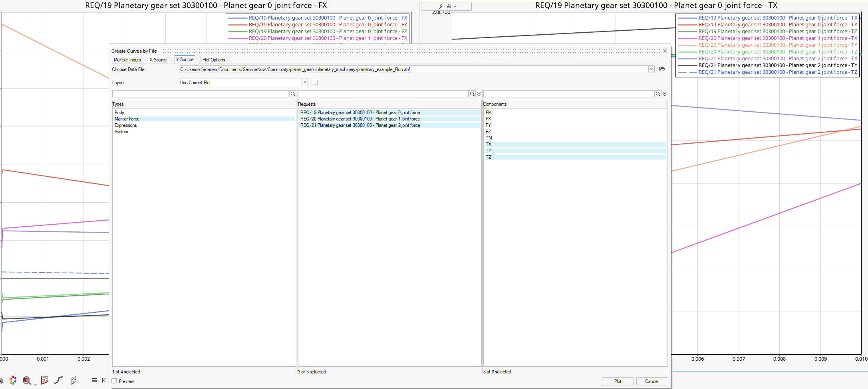The width and height of the screenshot is (868, 389).
Task: Click the Cancel button
Action: [652, 381]
